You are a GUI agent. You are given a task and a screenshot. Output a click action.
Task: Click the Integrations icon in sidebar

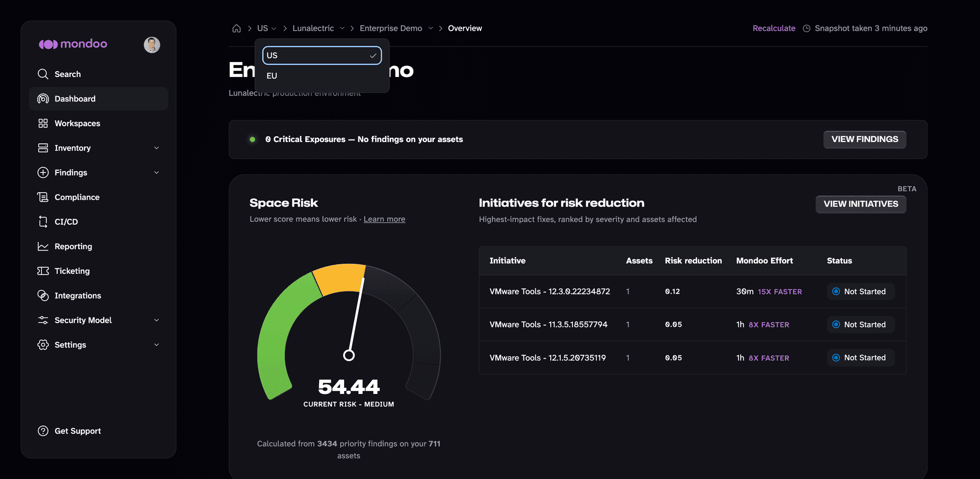tap(43, 295)
